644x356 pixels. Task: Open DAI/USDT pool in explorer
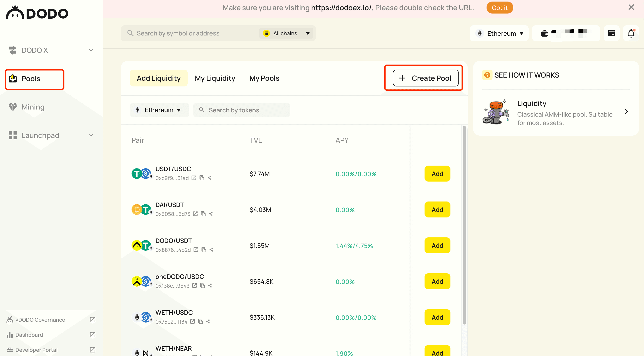195,214
